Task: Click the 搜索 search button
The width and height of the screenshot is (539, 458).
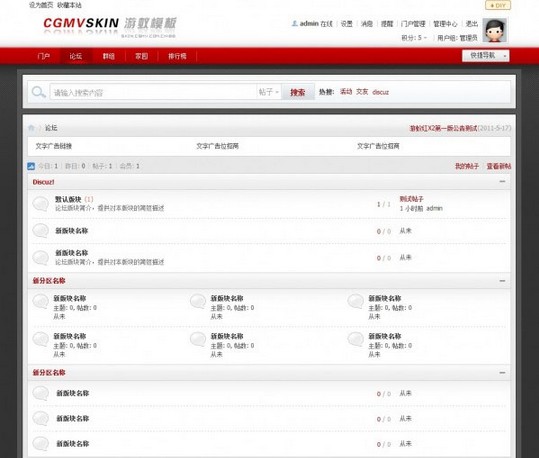Action: tap(298, 92)
